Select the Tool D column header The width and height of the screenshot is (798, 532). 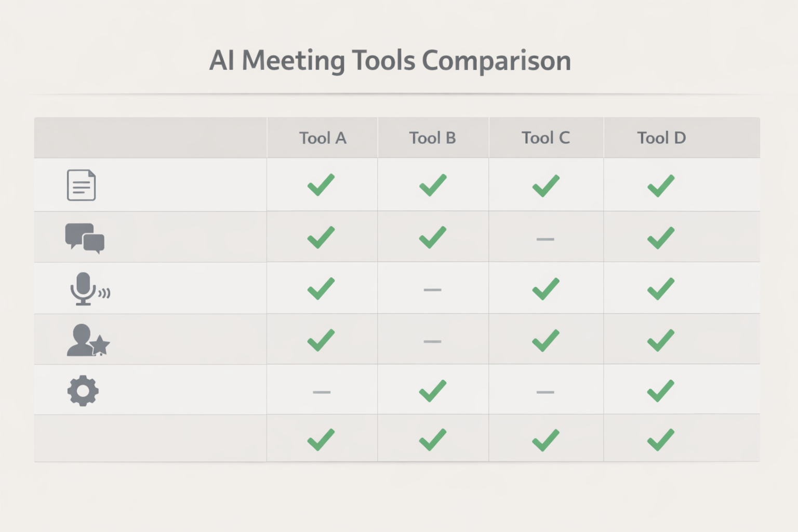pos(661,138)
